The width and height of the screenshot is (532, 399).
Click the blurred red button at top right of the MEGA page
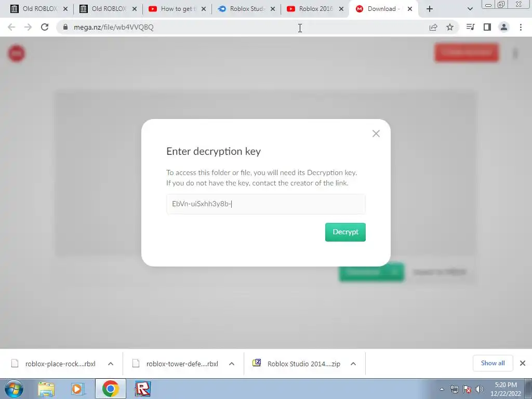(467, 52)
